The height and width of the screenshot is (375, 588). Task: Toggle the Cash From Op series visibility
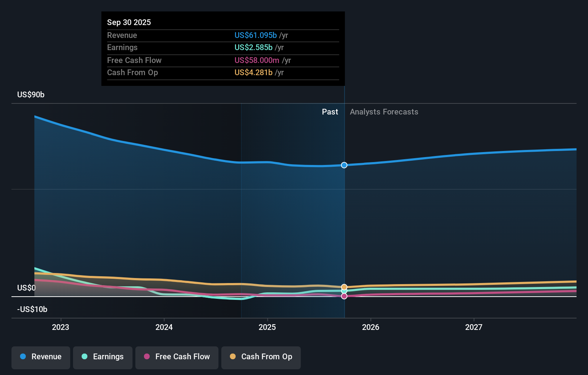tap(261, 357)
